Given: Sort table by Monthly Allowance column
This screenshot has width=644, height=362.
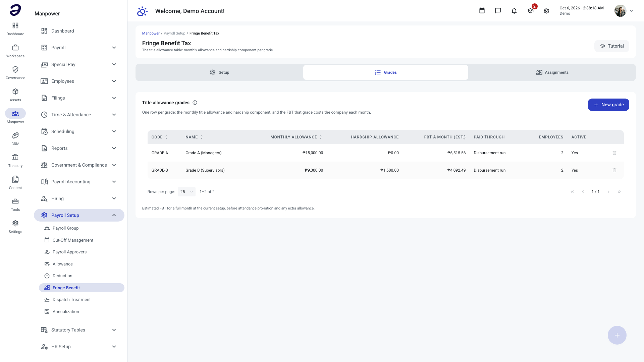Looking at the screenshot, I should pos(296,137).
